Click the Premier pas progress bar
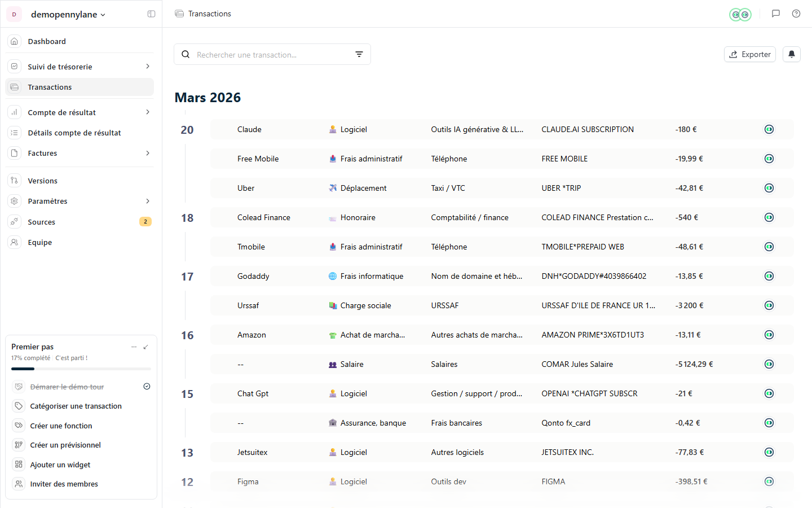Image resolution: width=812 pixels, height=508 pixels. 81,369
